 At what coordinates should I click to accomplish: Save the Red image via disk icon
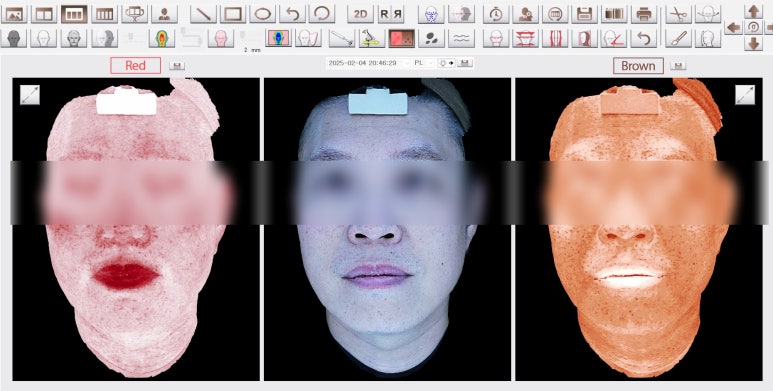point(177,66)
